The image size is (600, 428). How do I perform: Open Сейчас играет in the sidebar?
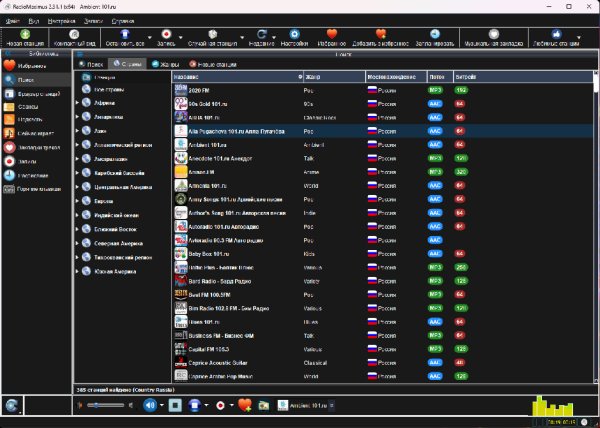coord(36,133)
